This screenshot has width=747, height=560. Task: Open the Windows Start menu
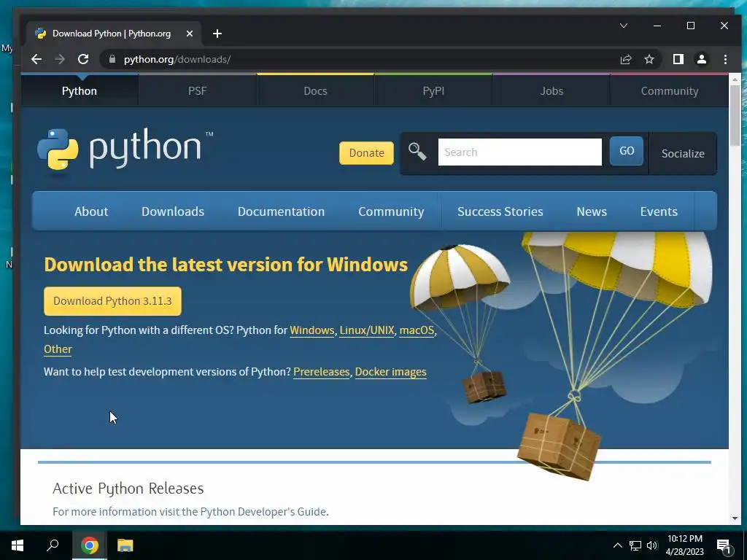(18, 545)
